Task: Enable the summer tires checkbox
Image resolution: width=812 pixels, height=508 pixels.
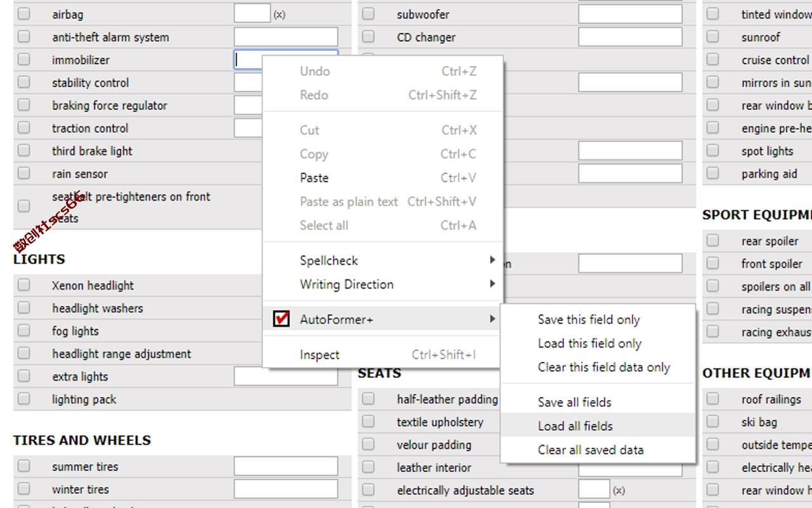Action: 23,466
